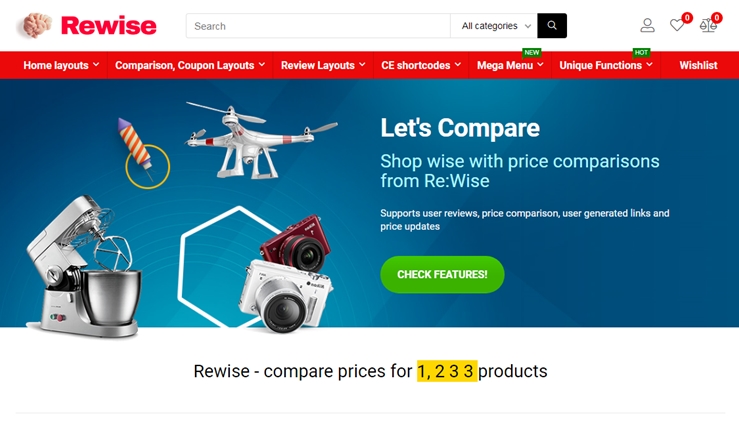Open the compare scales icon
This screenshot has width=739, height=430.
(708, 25)
